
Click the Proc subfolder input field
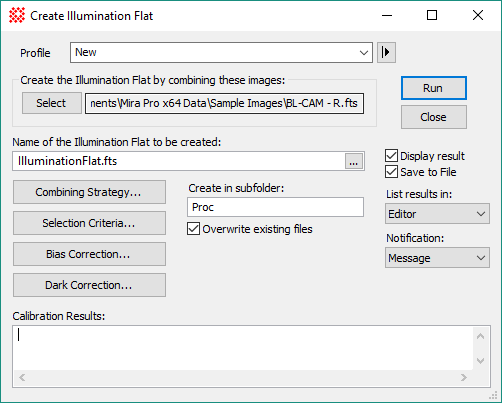[275, 207]
